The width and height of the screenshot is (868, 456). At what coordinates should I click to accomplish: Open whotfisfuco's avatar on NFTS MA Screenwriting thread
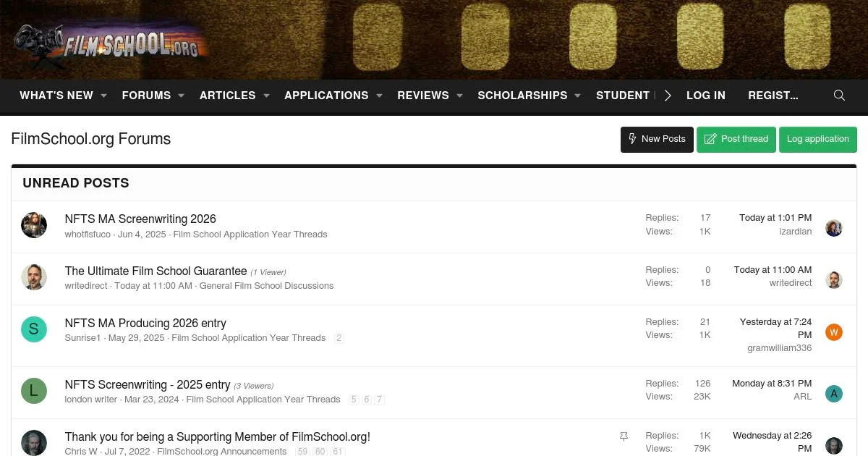point(34,225)
